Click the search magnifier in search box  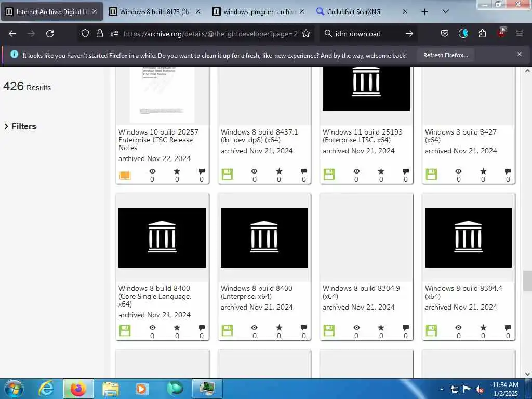[x=328, y=33]
